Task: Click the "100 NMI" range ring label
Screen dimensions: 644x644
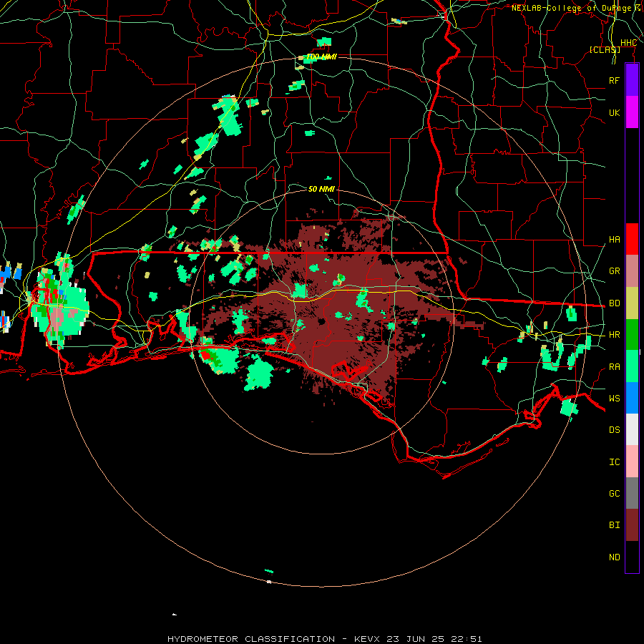Action: pyautogui.click(x=321, y=57)
